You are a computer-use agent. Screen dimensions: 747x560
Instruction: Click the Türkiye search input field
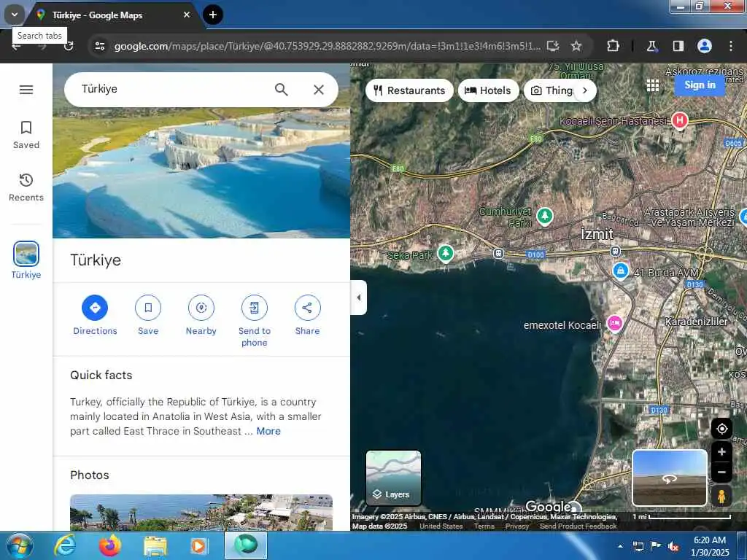[x=171, y=90]
